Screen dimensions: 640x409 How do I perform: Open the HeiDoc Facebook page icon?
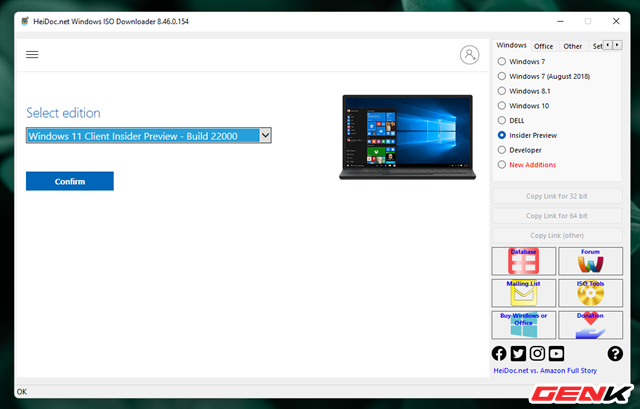click(500, 353)
